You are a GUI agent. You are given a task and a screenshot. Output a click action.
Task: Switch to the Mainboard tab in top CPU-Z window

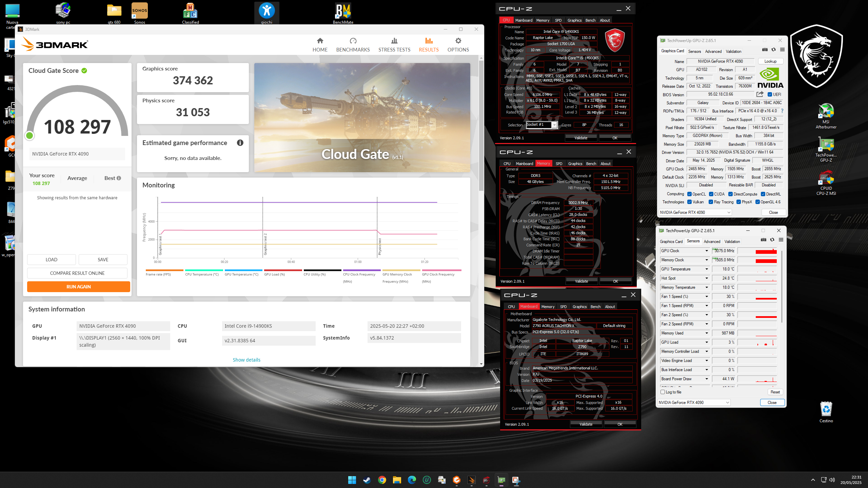(x=524, y=20)
